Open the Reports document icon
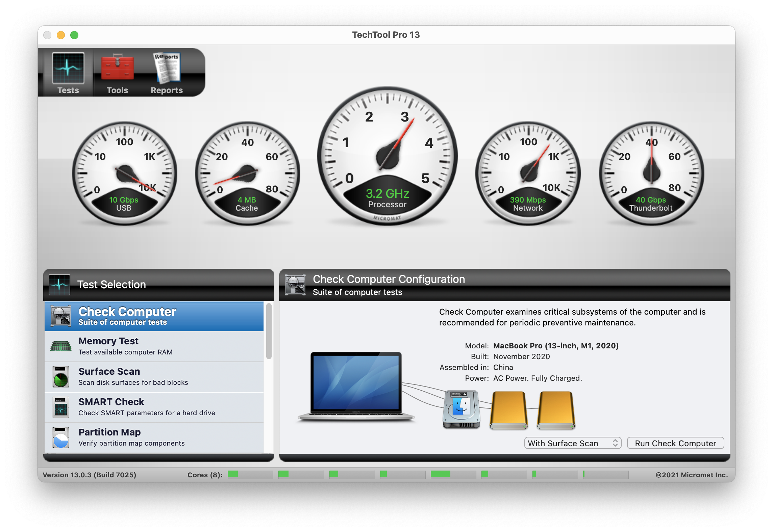 pos(167,68)
